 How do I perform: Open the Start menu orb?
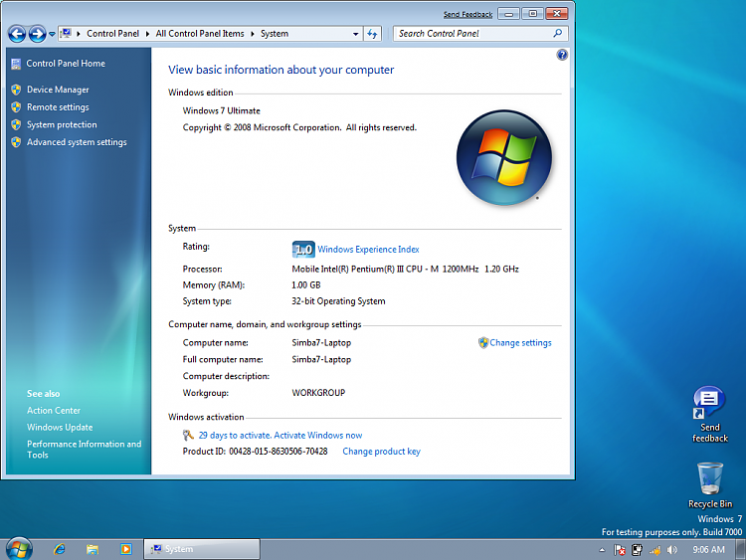20,549
